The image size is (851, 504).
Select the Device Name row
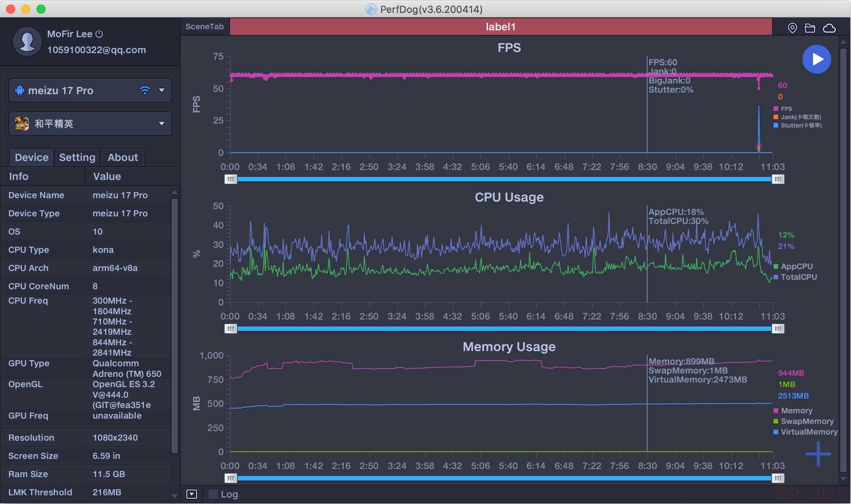86,195
